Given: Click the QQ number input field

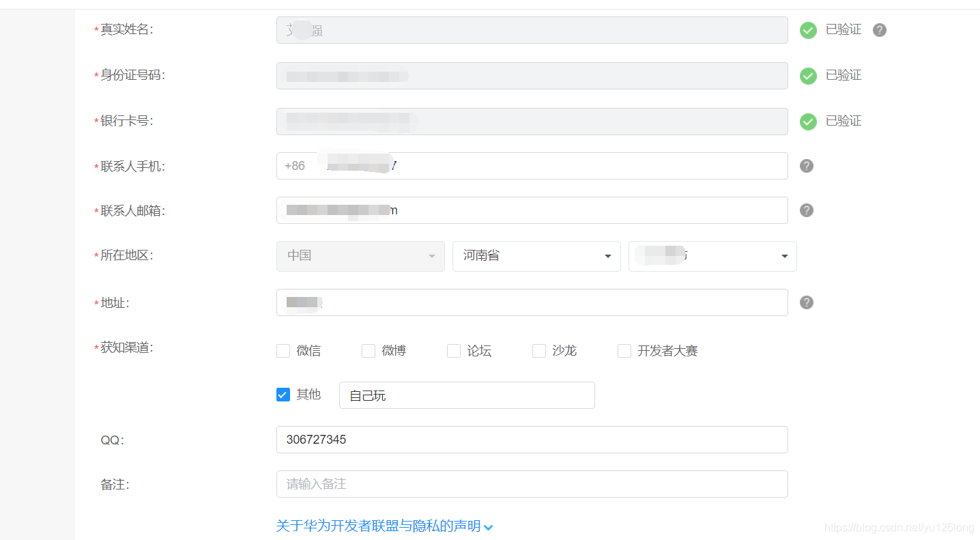Looking at the screenshot, I should point(532,440).
